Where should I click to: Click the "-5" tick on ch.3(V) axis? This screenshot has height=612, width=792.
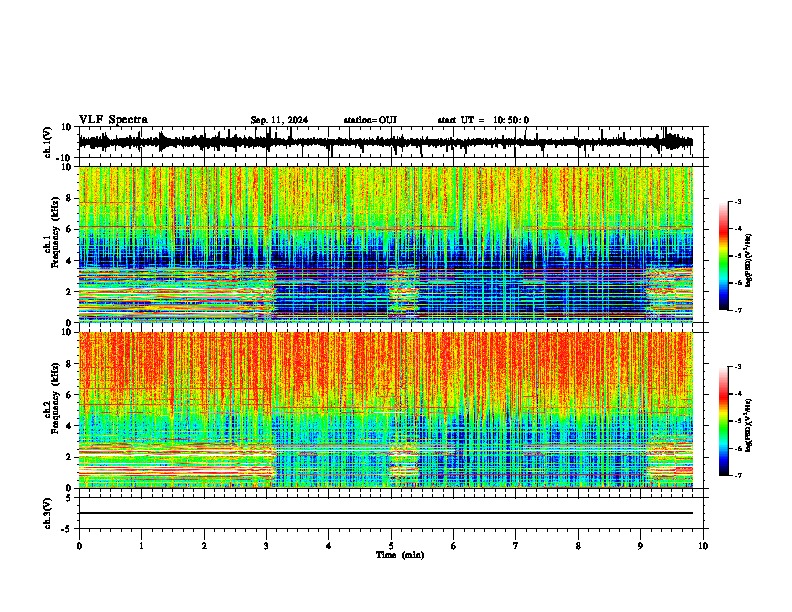67,529
